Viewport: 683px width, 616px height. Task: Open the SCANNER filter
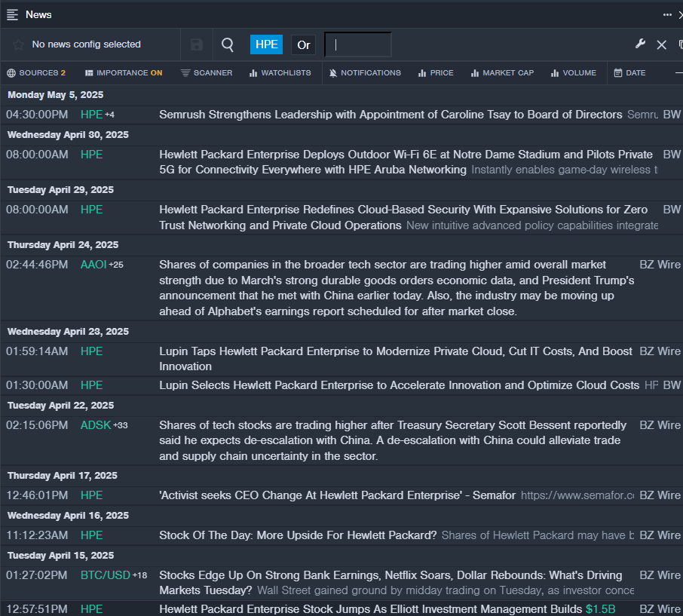tap(207, 73)
